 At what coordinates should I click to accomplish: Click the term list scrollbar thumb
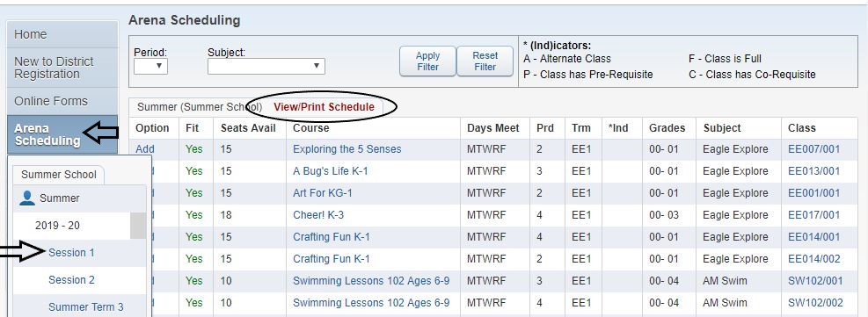[x=138, y=226]
